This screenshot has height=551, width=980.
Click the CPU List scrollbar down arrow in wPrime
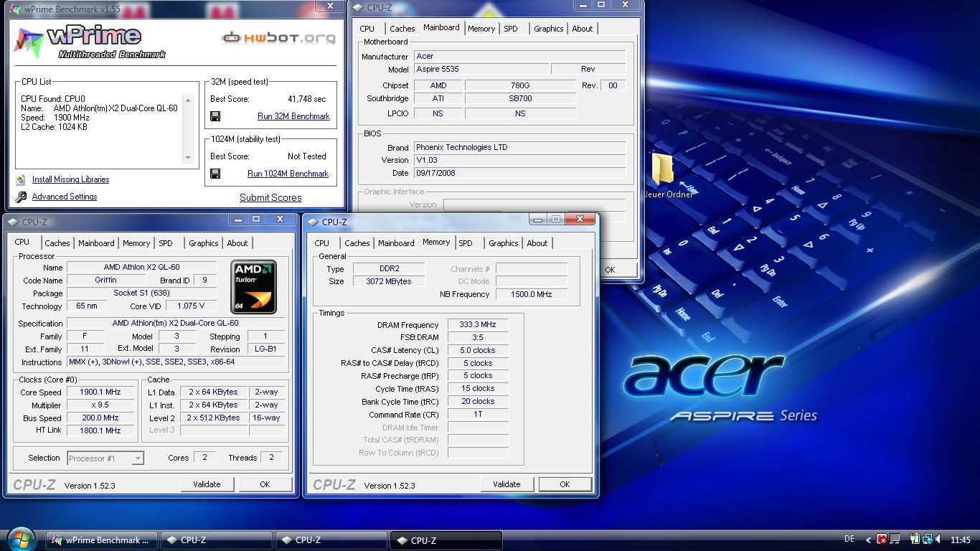(189, 158)
